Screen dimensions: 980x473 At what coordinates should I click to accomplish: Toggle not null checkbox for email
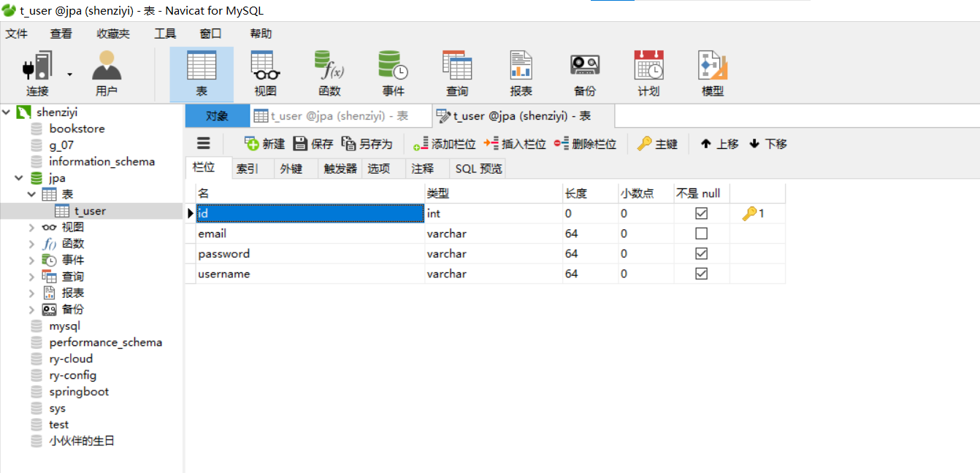point(702,234)
